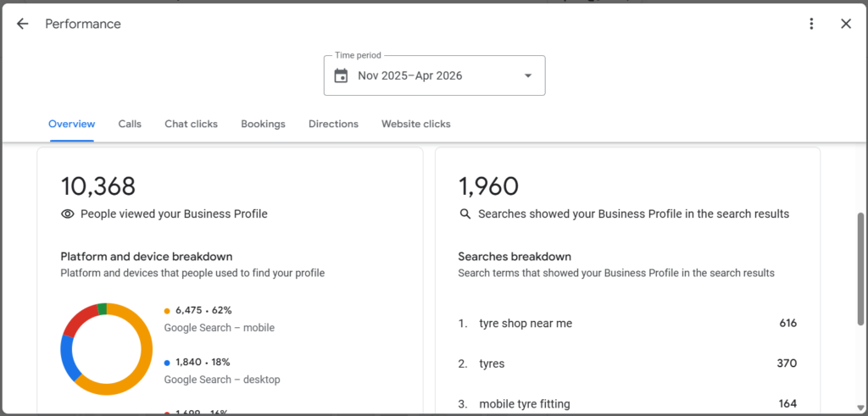Close the Performance panel with X
This screenshot has height=416, width=868.
pos(846,24)
